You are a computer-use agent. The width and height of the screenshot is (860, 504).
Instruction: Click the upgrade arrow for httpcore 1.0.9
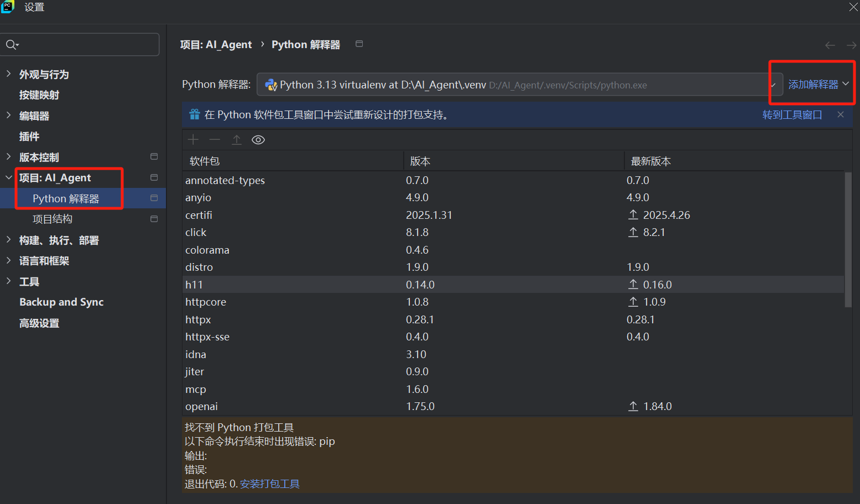[x=633, y=302]
